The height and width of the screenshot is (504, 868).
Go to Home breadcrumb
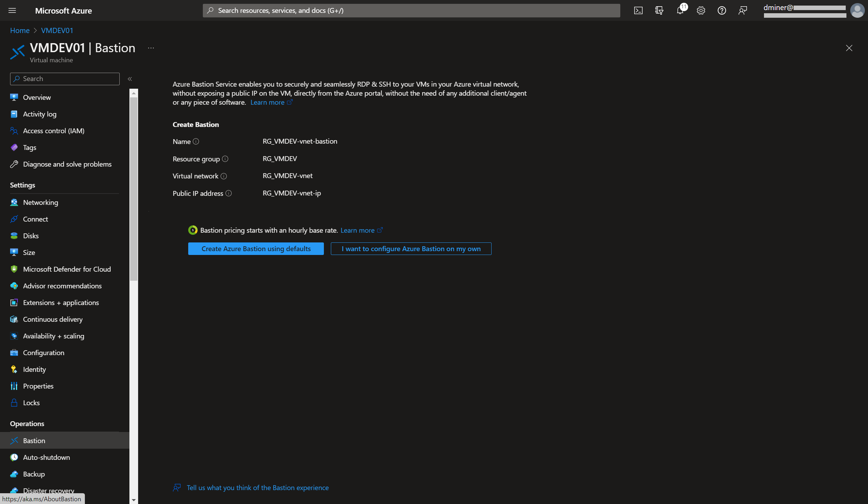(20, 31)
